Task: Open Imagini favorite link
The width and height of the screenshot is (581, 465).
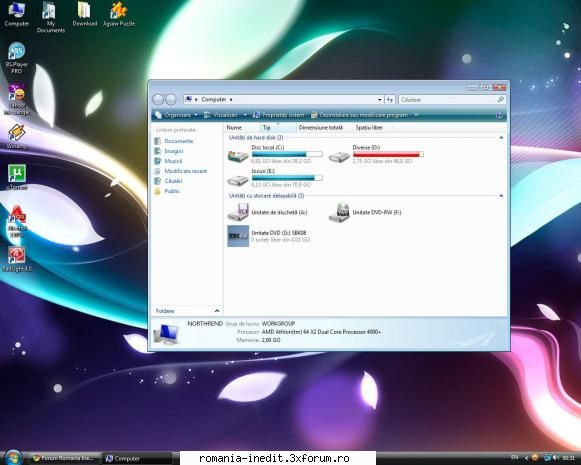Action: [x=169, y=151]
